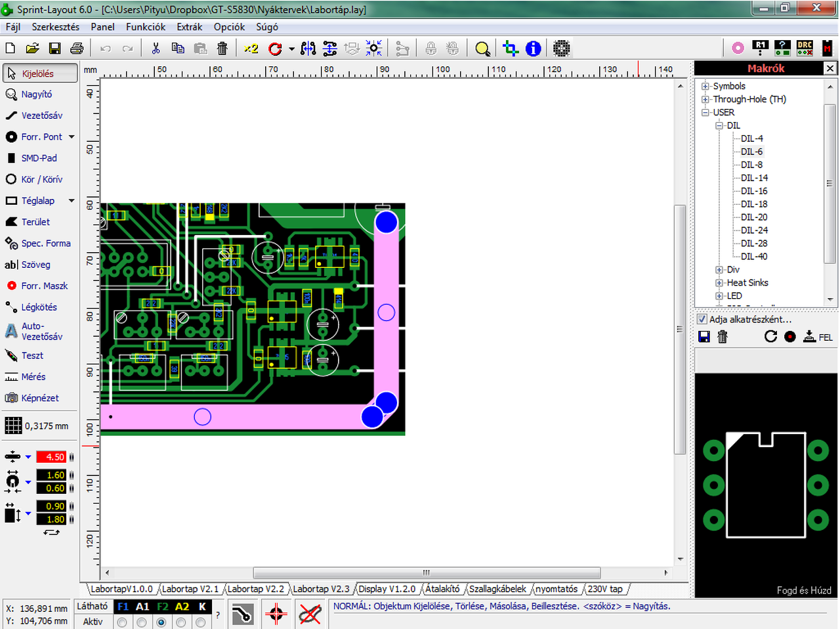The height and width of the screenshot is (629, 840).
Task: Select the DIL-14 macro
Action: (x=754, y=178)
